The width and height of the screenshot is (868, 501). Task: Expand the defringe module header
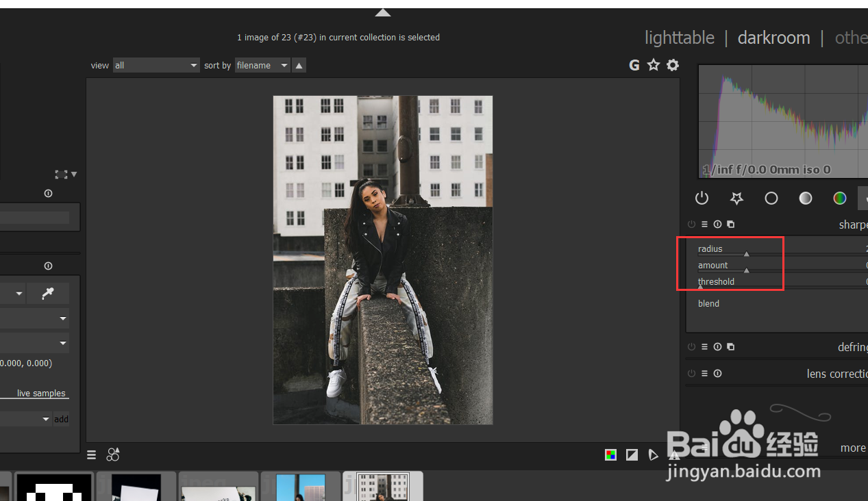click(852, 347)
